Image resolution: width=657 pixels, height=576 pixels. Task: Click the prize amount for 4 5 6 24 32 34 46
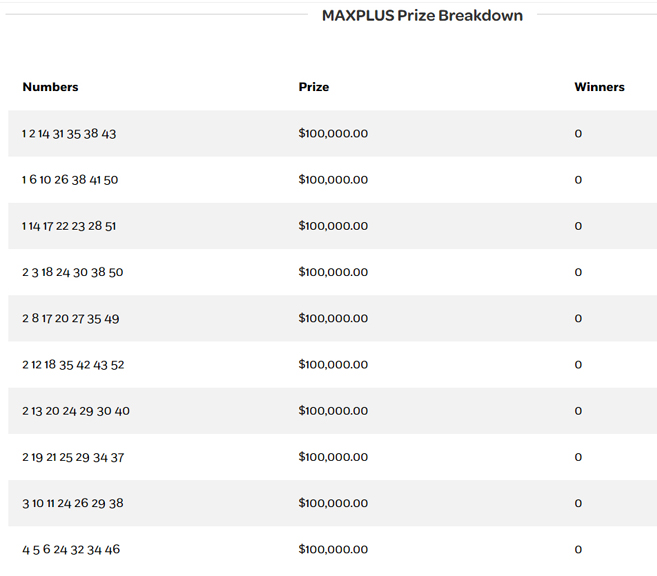pos(333,549)
